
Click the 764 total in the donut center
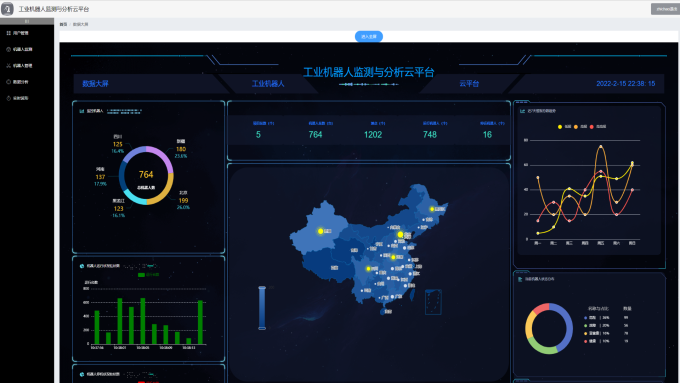tap(146, 174)
